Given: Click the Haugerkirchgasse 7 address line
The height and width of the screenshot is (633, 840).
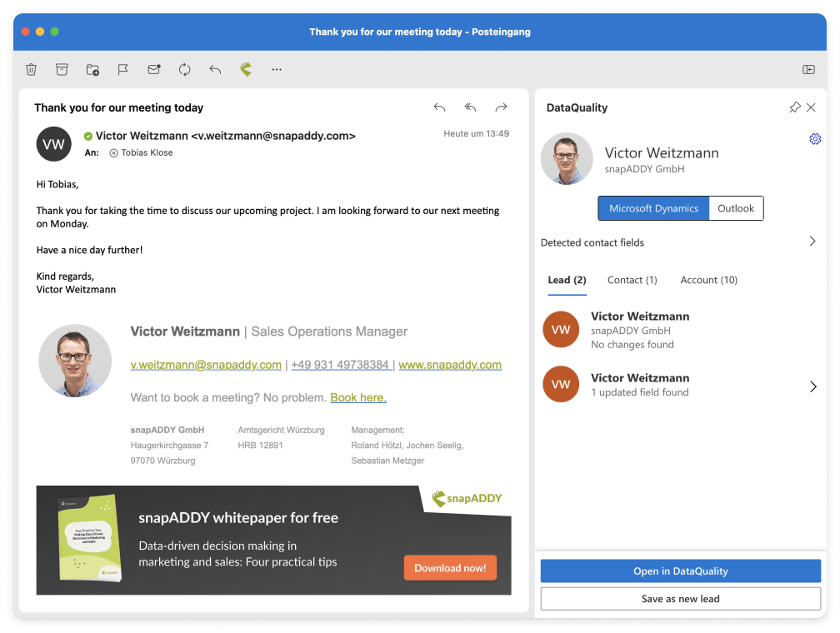Looking at the screenshot, I should coord(169,446).
